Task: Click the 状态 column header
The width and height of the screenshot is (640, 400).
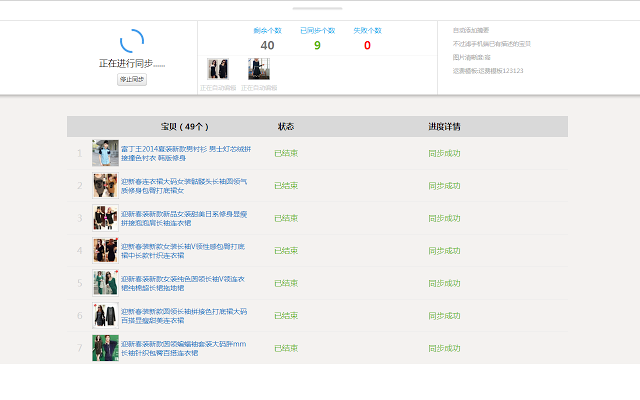Action: (x=286, y=127)
